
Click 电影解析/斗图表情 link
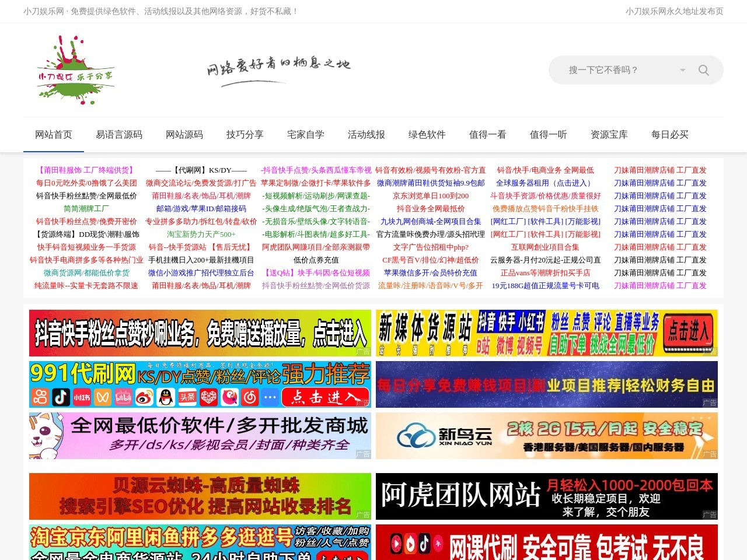click(x=316, y=235)
